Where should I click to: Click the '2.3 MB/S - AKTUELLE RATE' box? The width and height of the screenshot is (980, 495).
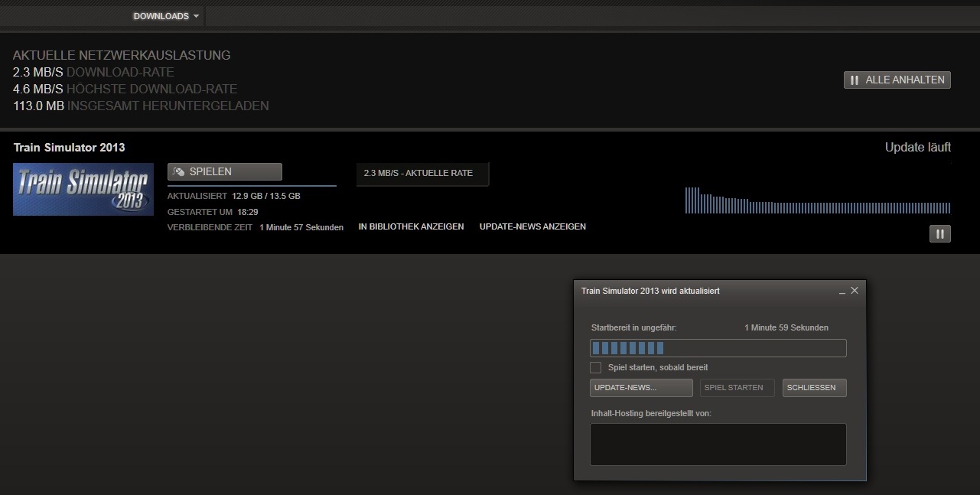click(x=422, y=174)
